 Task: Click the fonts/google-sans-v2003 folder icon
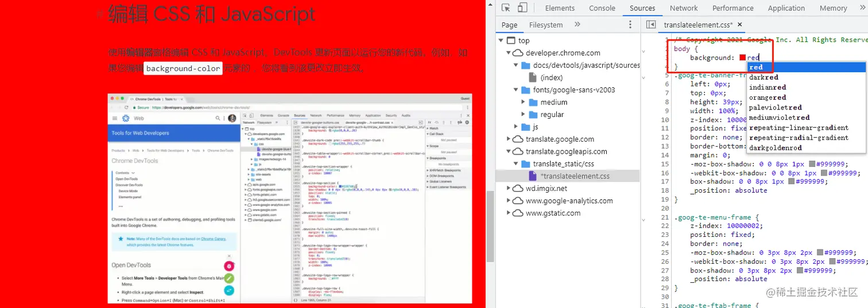525,90
